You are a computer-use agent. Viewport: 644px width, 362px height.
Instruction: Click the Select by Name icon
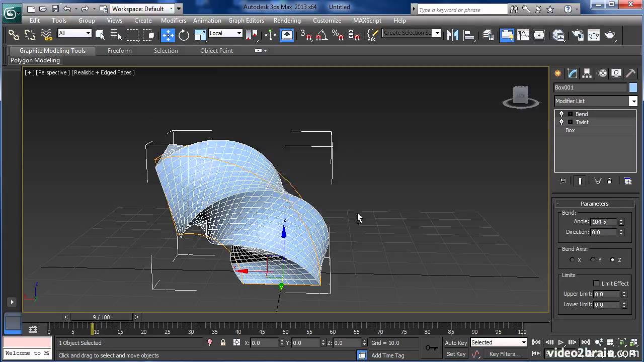pyautogui.click(x=116, y=35)
